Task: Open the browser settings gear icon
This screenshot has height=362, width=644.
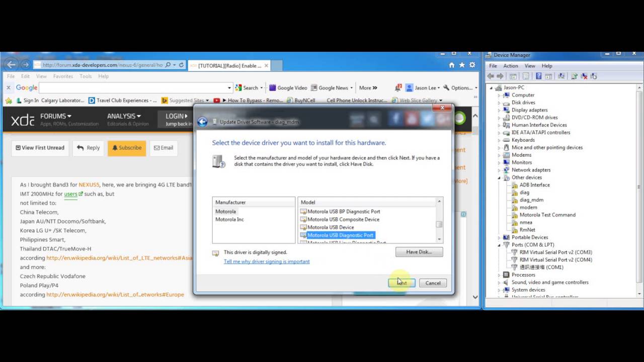Action: pos(472,65)
